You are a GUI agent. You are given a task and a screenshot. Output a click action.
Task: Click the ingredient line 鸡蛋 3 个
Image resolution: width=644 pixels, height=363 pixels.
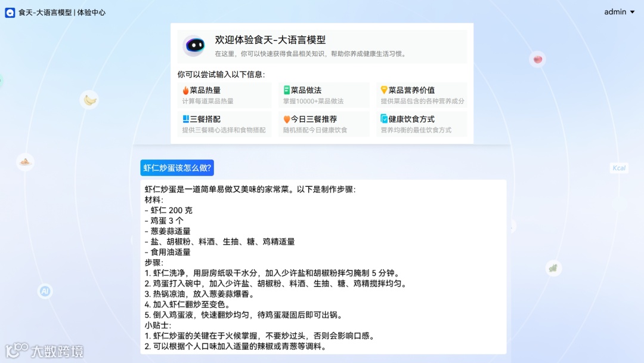[x=164, y=221]
